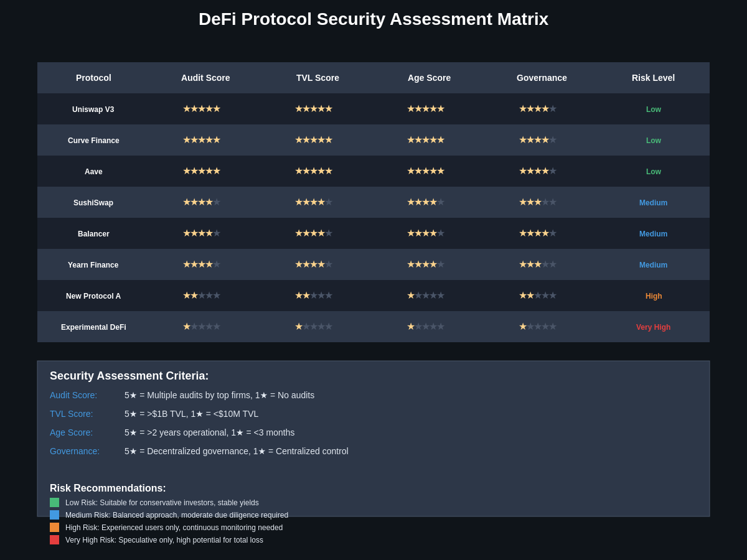Click the orange High Risk swatch
This screenshot has width=747, height=560.
coord(55,528)
